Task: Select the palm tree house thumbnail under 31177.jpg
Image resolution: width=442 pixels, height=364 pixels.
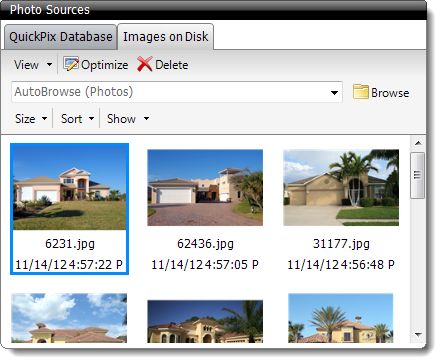Action: point(341,318)
